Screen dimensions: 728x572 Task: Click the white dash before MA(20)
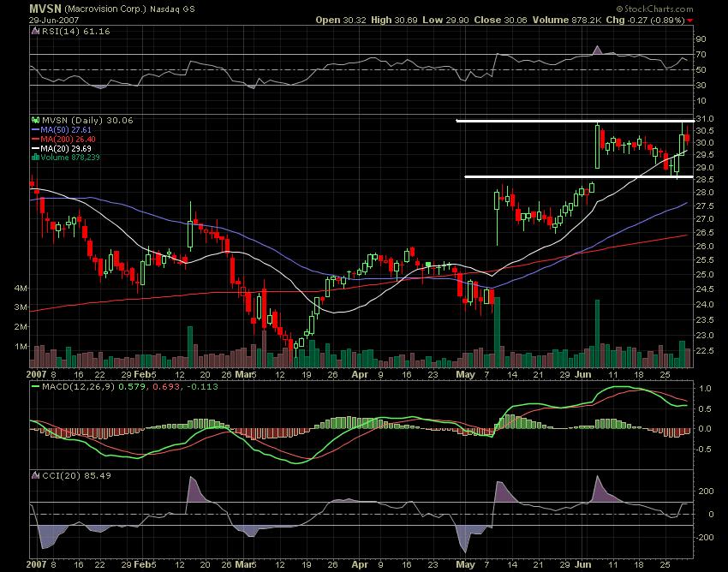[36, 149]
